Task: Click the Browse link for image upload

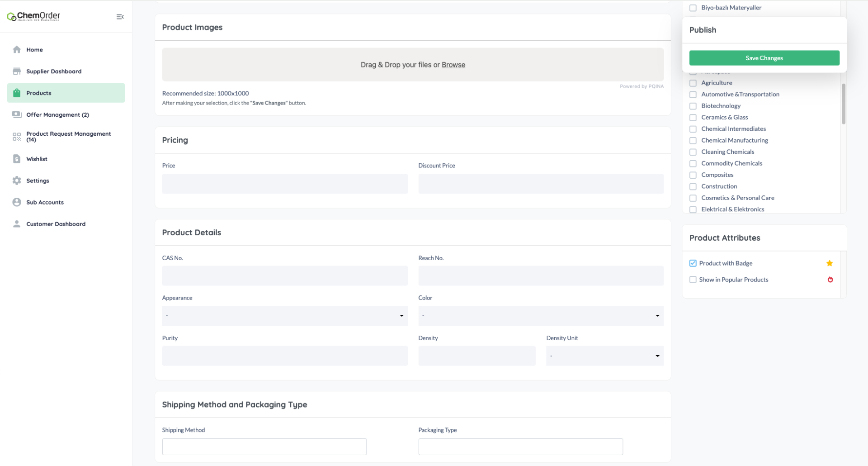Action: click(x=453, y=65)
